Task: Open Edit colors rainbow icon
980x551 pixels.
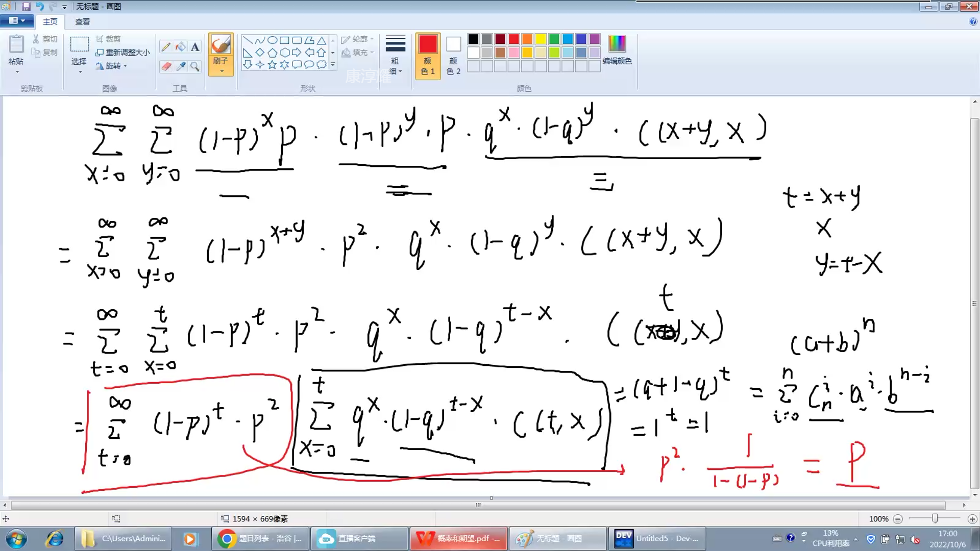Action: [617, 44]
